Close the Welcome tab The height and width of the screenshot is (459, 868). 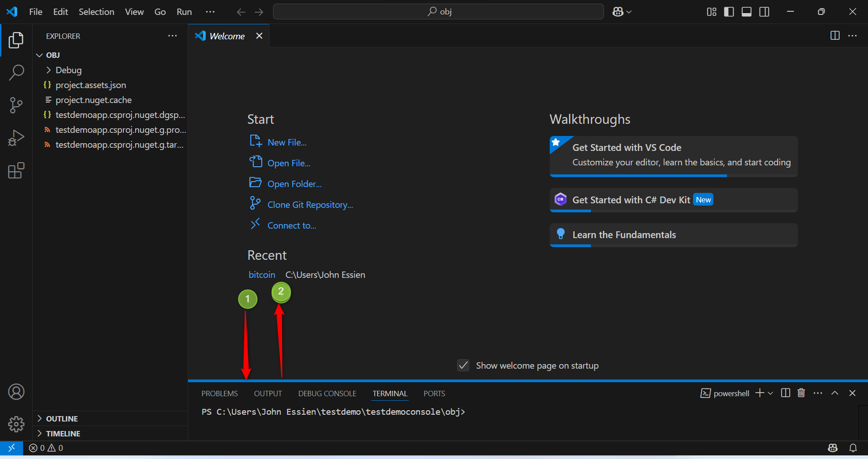pyautogui.click(x=259, y=36)
